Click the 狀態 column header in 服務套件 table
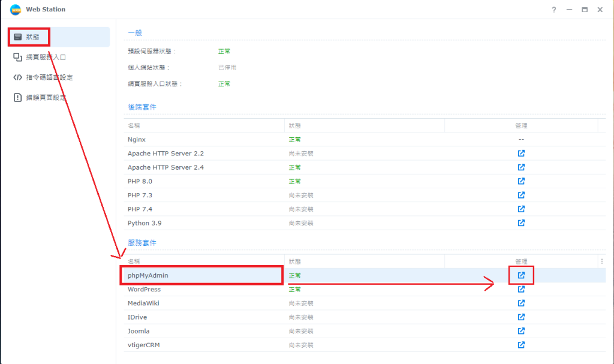 pyautogui.click(x=365, y=261)
